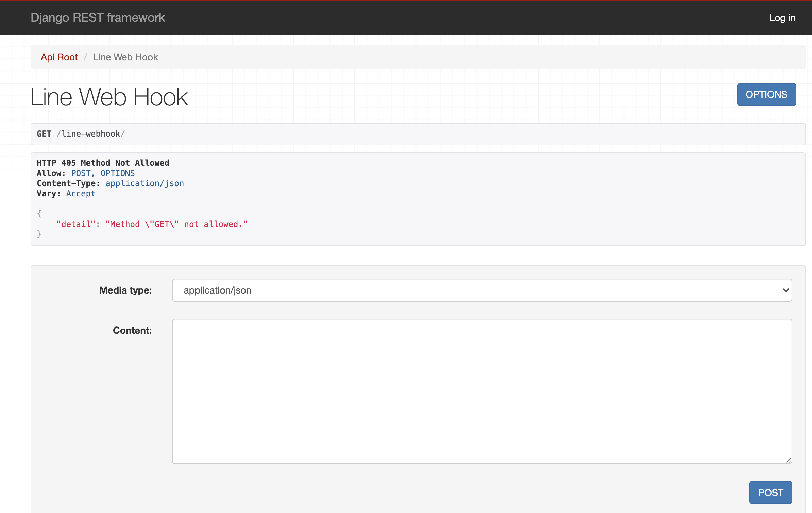Navigate to Api Root breadcrumb
812x513 pixels.
coord(59,57)
